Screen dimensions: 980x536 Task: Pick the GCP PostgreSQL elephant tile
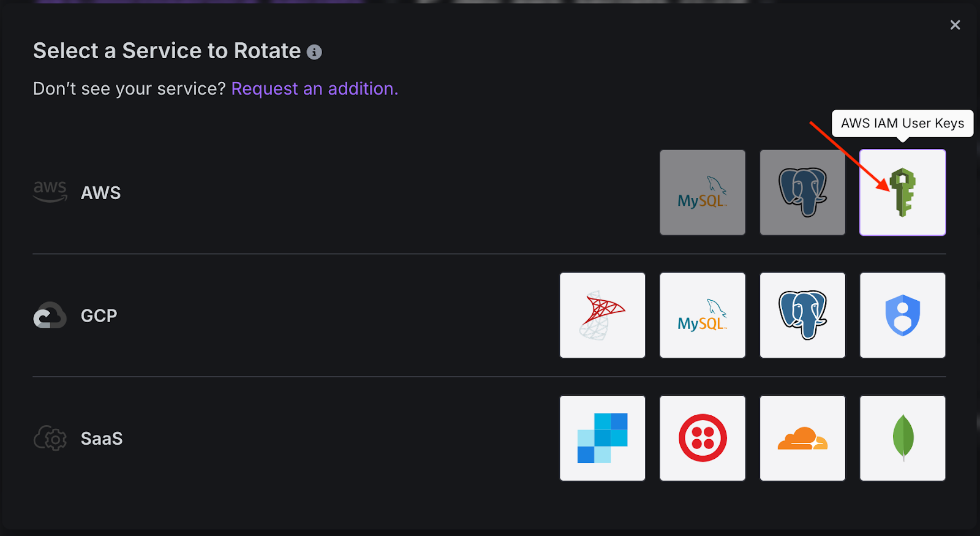point(802,315)
